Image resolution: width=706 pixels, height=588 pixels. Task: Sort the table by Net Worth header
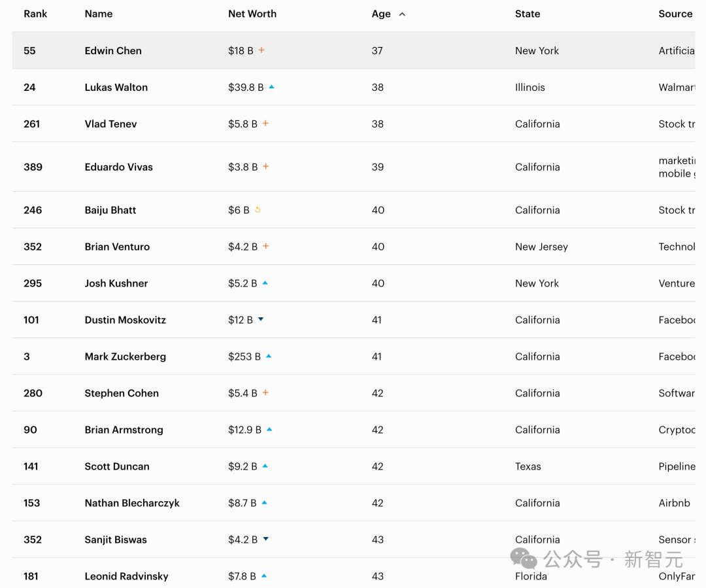tap(252, 14)
